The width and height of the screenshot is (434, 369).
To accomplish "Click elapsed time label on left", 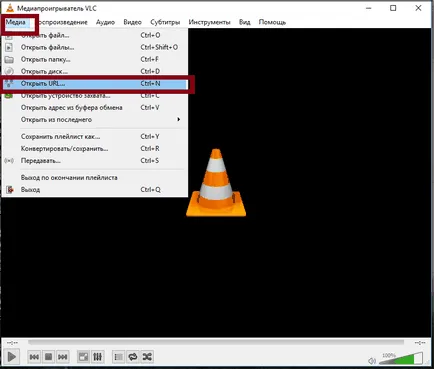I will 13,343.
